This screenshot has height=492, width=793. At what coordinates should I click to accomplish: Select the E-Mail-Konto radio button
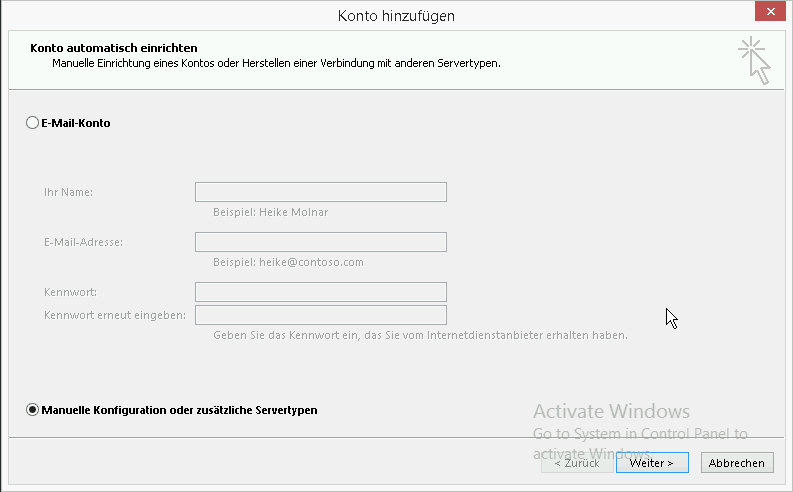click(32, 123)
